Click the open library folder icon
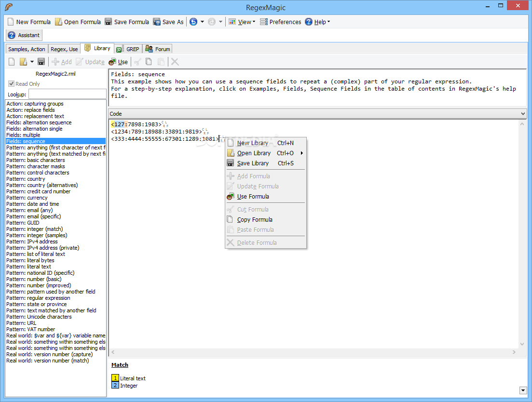This screenshot has height=402, width=532. (23, 62)
